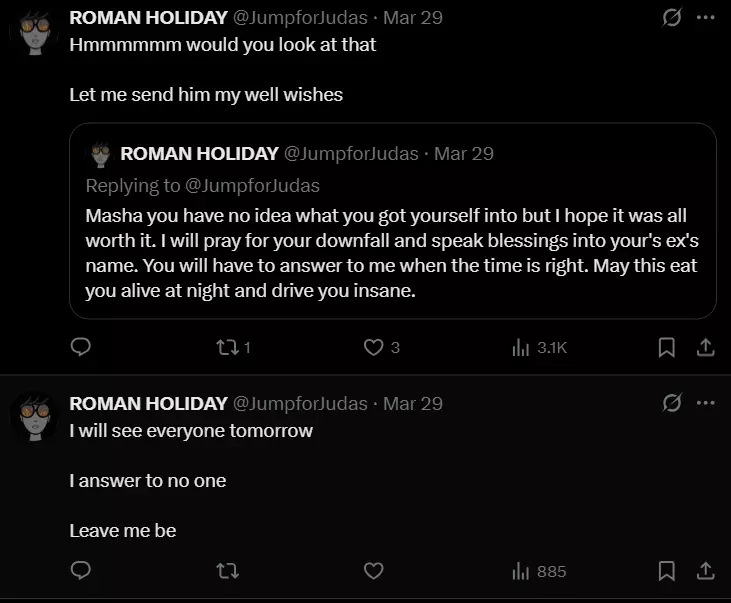Like the 'I answer to no one' post
The width and height of the screenshot is (731, 603).
(373, 571)
